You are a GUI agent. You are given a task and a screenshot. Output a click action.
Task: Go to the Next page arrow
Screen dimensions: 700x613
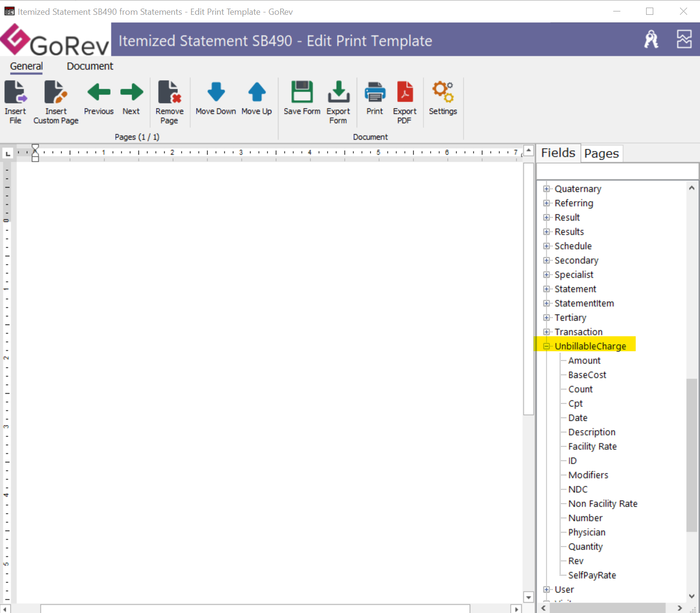point(131,92)
